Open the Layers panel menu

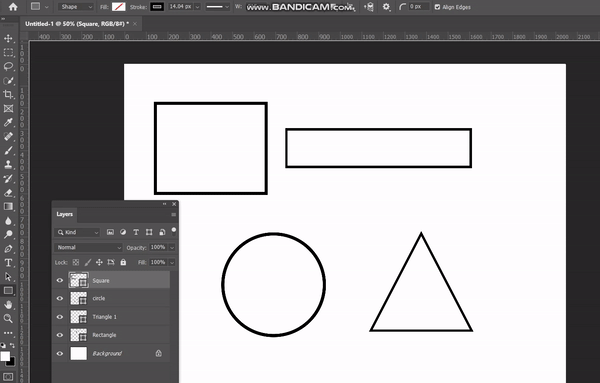pyautogui.click(x=173, y=215)
